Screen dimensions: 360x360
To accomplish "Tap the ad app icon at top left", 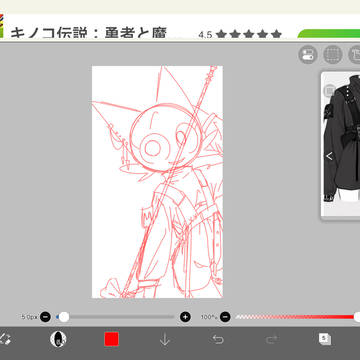I will [x=2, y=26].
